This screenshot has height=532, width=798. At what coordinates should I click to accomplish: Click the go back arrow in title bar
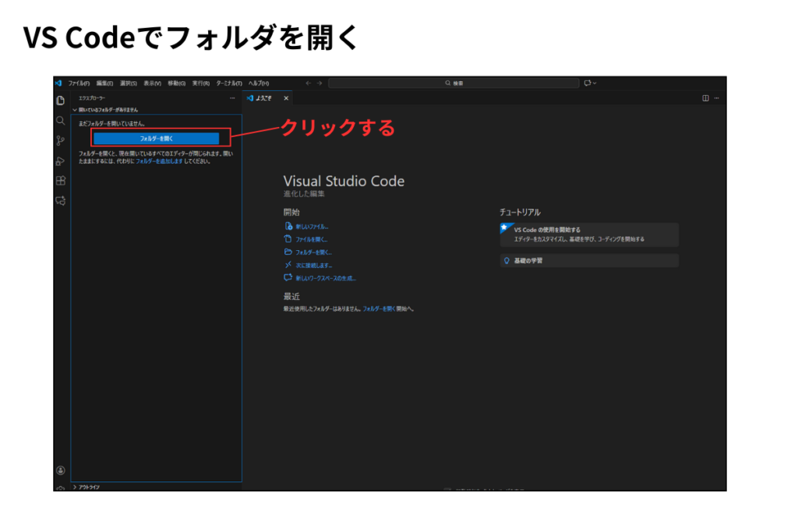tap(309, 83)
